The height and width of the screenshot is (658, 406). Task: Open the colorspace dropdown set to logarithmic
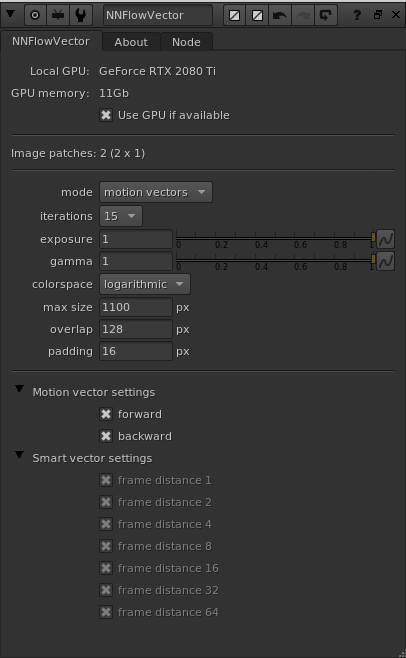pos(145,284)
